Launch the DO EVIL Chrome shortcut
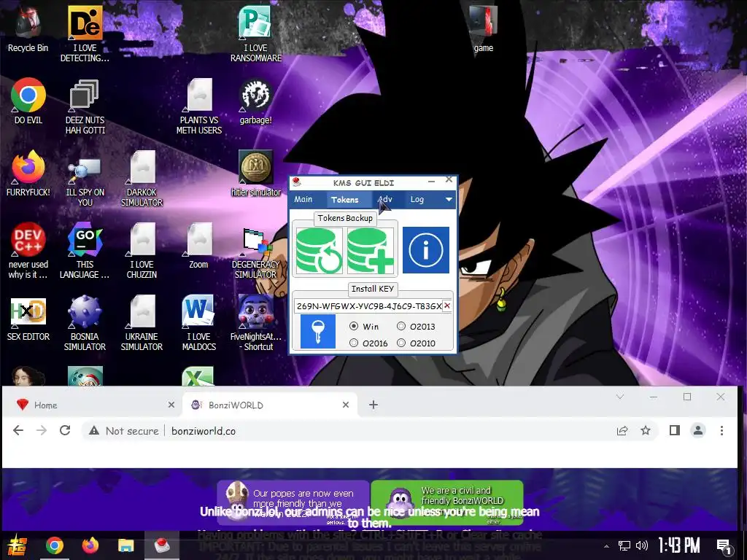The width and height of the screenshot is (747, 560). [x=28, y=101]
